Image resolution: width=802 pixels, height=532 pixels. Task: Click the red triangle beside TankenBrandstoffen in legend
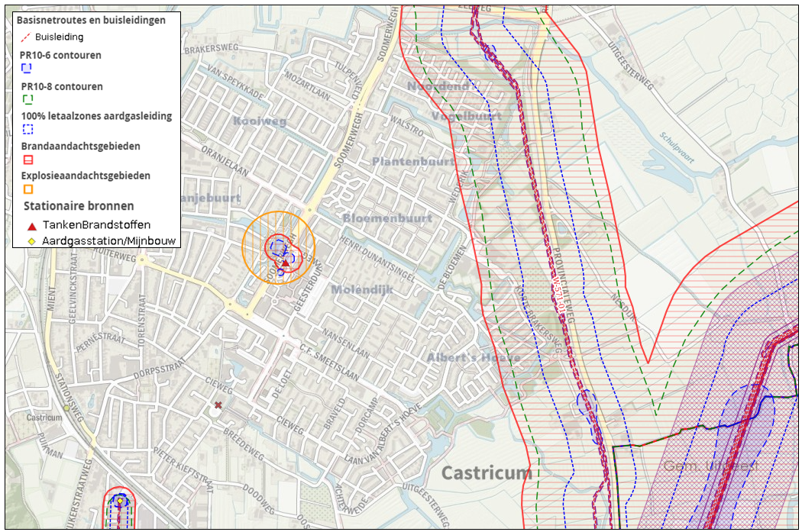[x=32, y=226]
